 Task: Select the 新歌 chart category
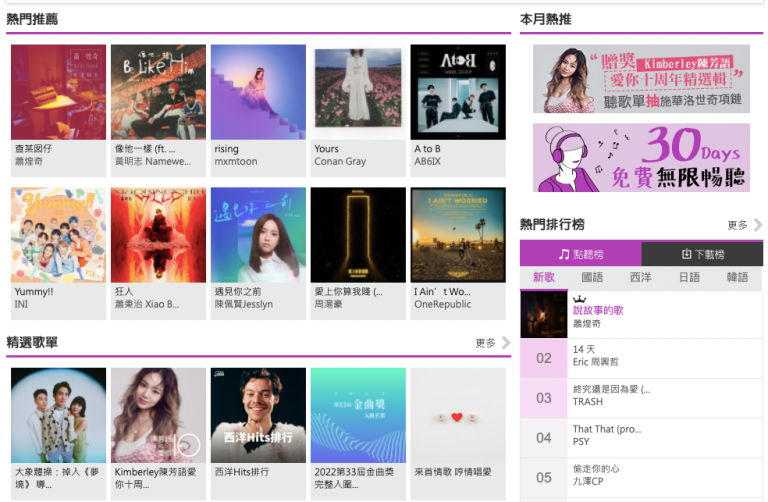[x=544, y=278]
